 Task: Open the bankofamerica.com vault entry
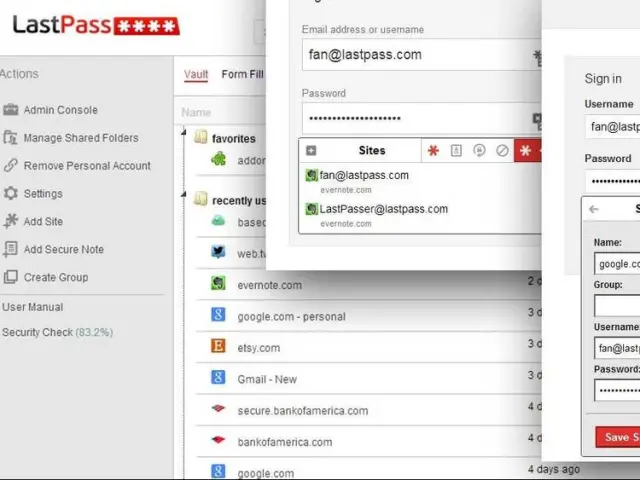284,442
